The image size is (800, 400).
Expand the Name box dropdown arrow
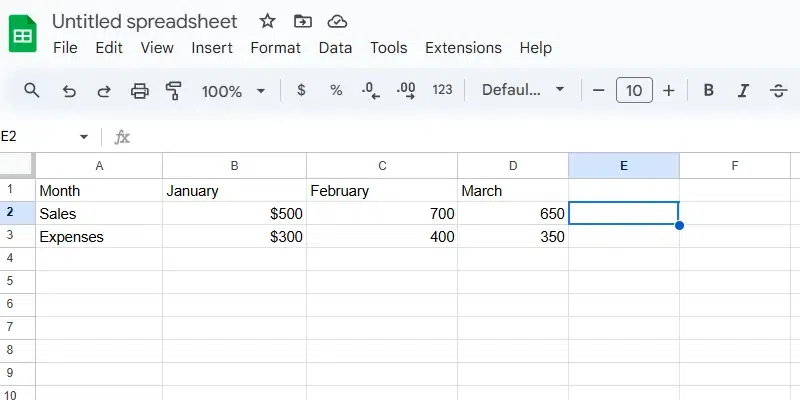(x=84, y=137)
